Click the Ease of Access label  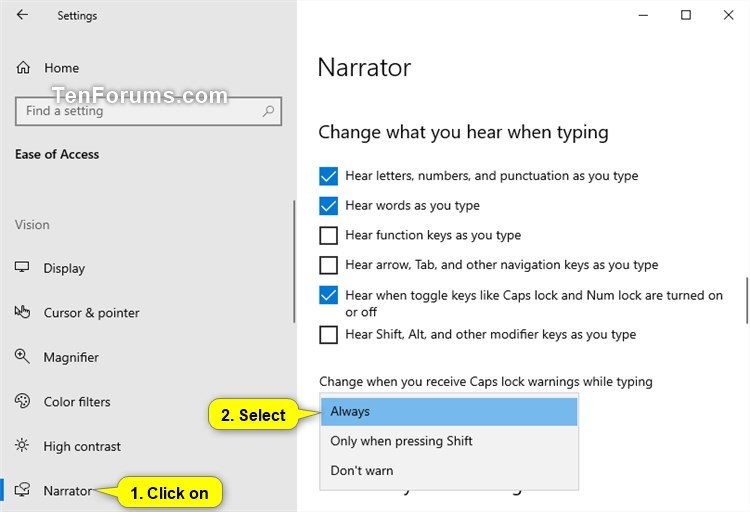point(57,154)
